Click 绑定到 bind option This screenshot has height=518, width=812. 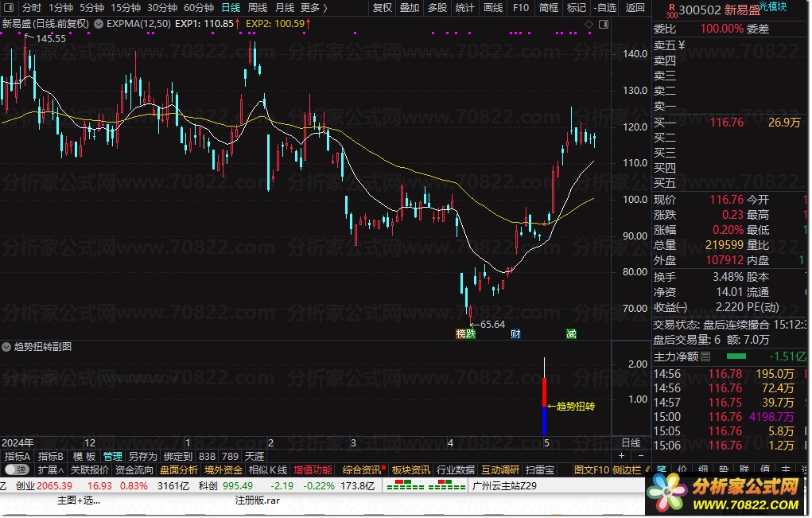[x=178, y=457]
